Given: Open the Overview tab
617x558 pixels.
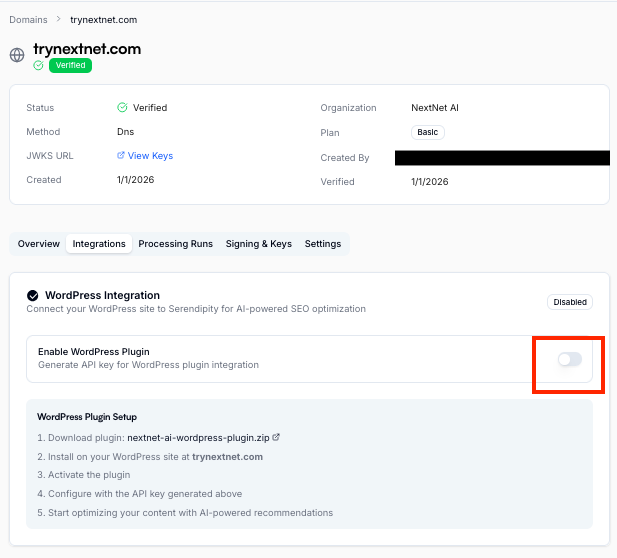Looking at the screenshot, I should tap(39, 244).
